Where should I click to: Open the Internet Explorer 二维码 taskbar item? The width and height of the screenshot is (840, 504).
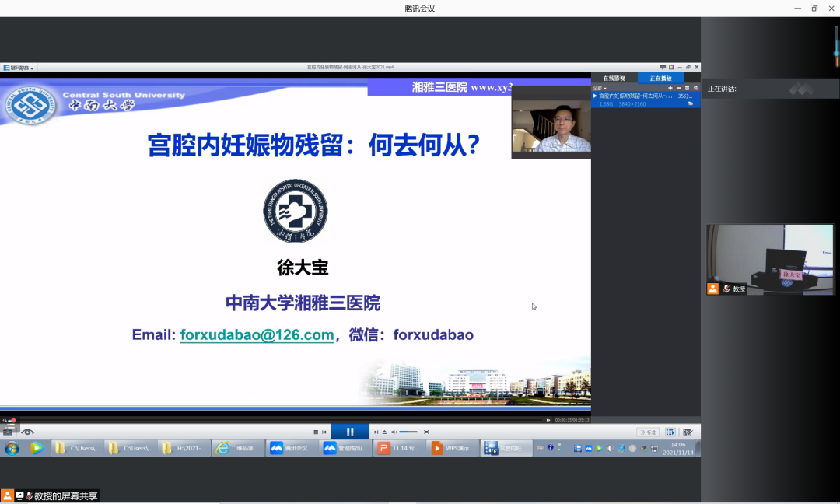click(x=238, y=448)
